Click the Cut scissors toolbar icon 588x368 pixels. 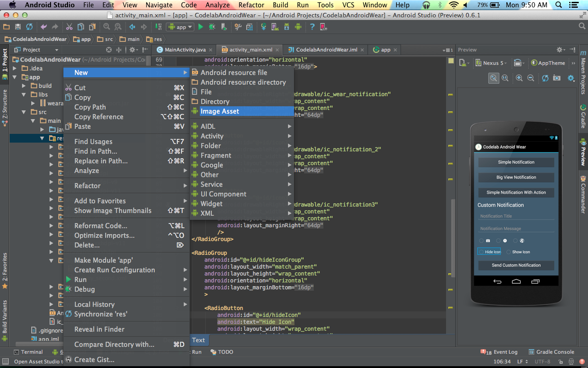click(x=69, y=27)
